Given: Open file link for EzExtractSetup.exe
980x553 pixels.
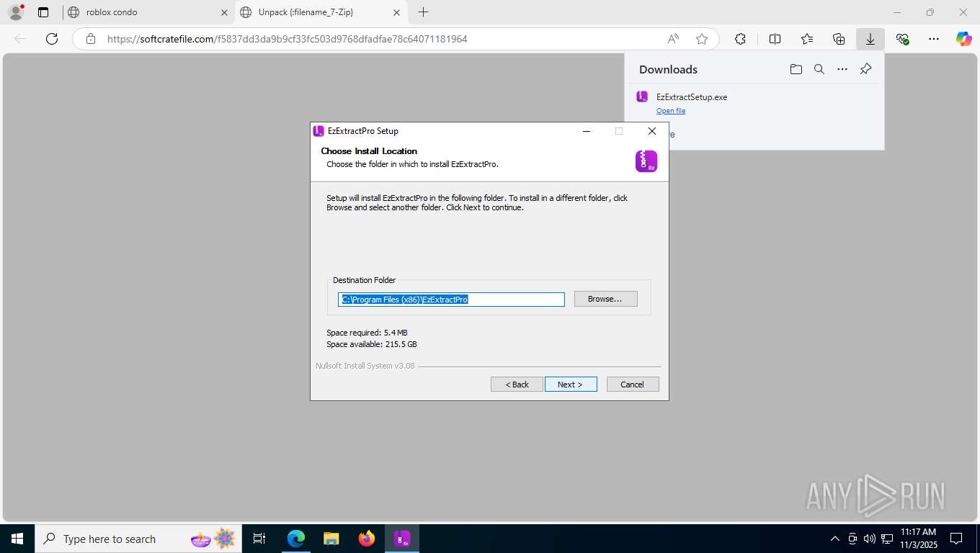Looking at the screenshot, I should [671, 111].
